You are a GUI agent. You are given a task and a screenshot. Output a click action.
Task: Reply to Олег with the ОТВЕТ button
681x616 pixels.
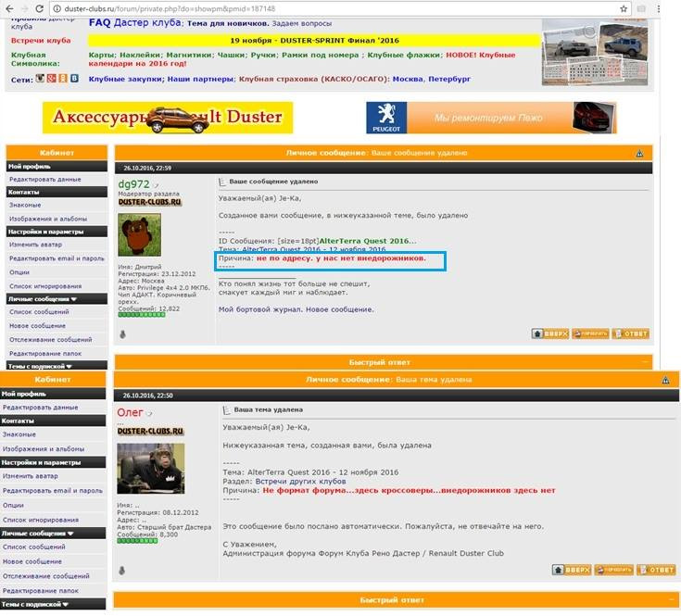tap(656, 570)
